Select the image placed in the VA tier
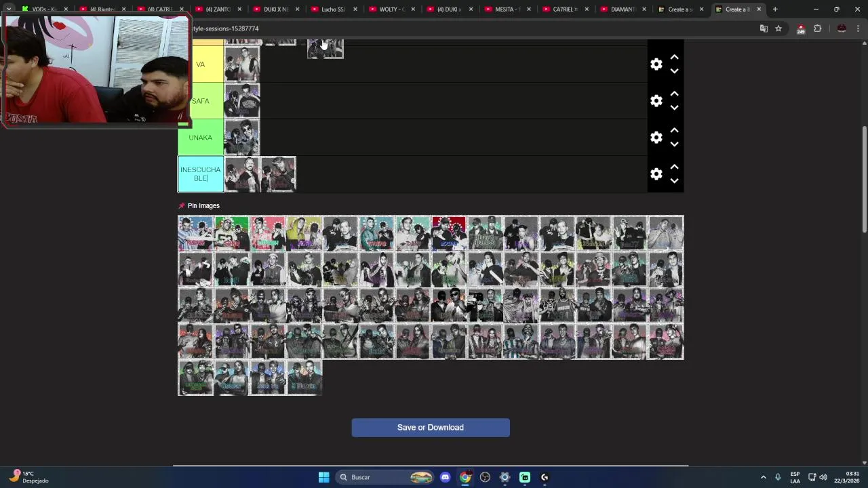868x488 pixels. pos(242,64)
